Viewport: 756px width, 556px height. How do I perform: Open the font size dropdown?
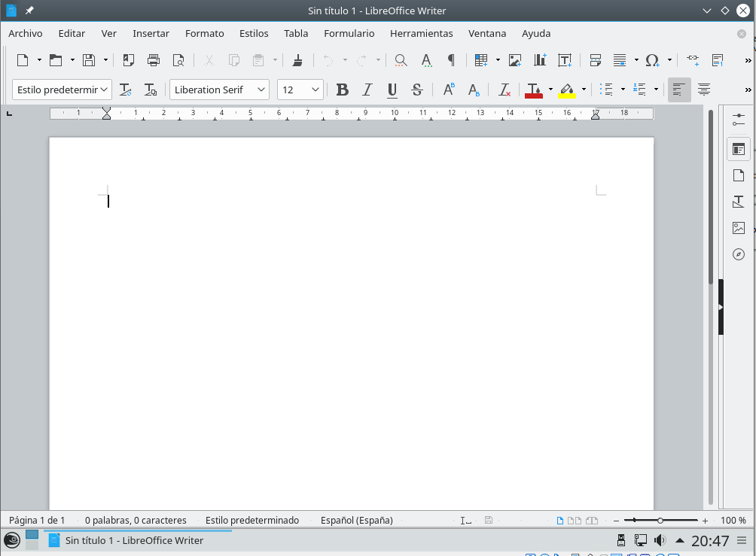tap(316, 90)
